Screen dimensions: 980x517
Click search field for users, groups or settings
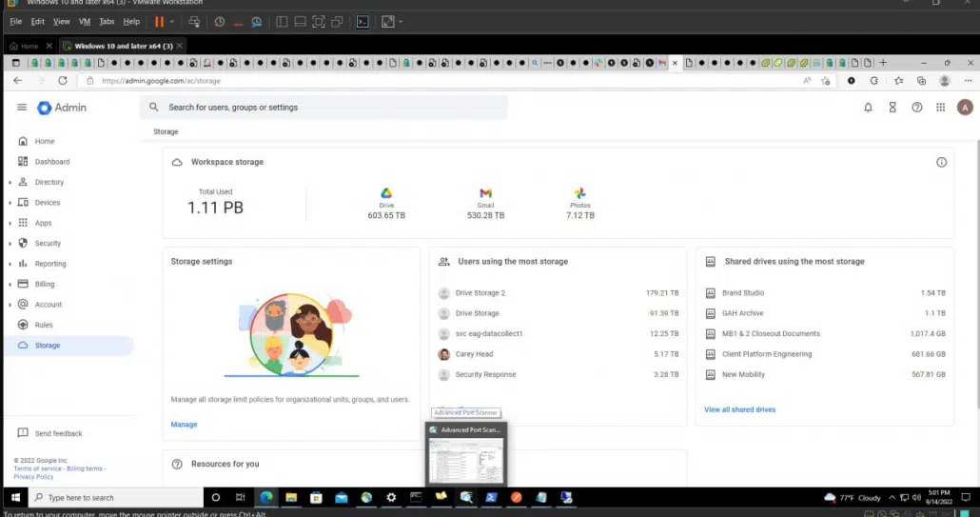323,108
